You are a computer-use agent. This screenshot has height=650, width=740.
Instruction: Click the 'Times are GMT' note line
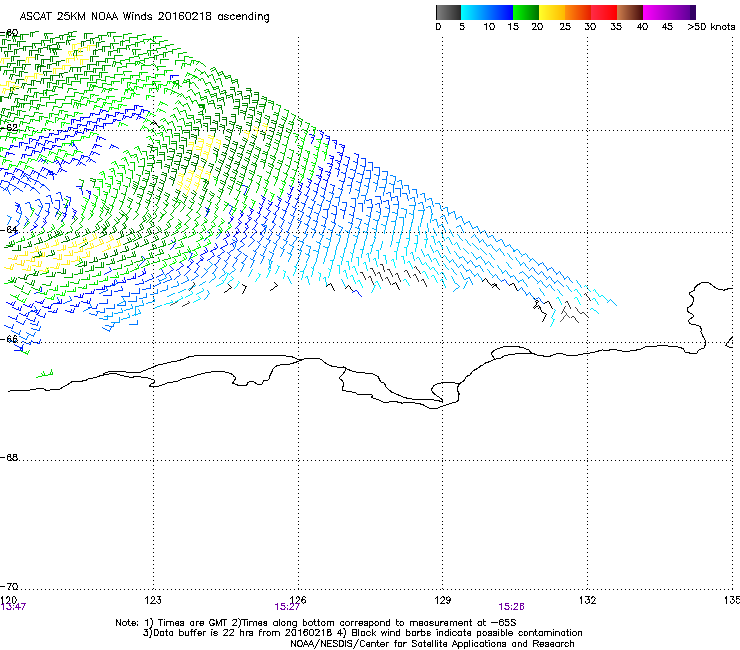(x=316, y=623)
